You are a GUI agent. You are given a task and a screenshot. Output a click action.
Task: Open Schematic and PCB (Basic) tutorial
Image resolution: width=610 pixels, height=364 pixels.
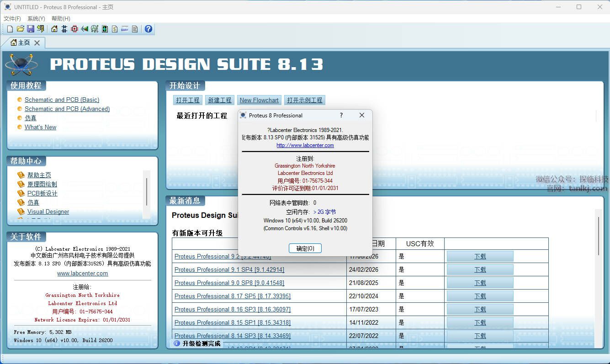tap(62, 100)
